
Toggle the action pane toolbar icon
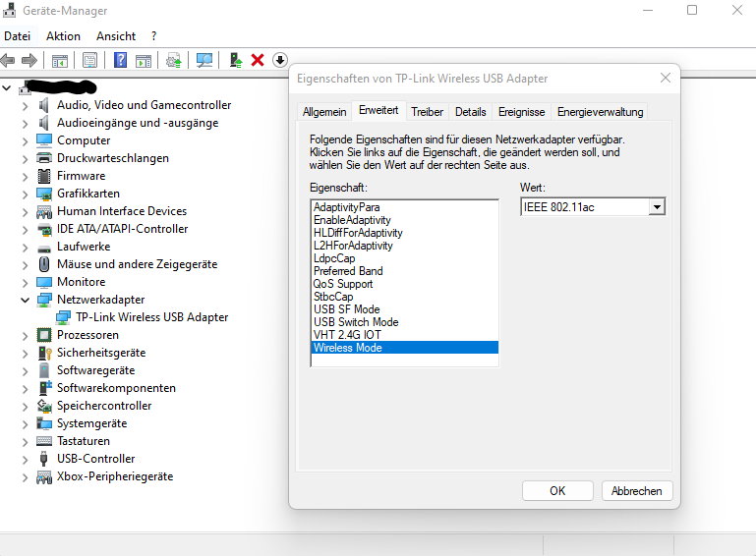(x=144, y=60)
